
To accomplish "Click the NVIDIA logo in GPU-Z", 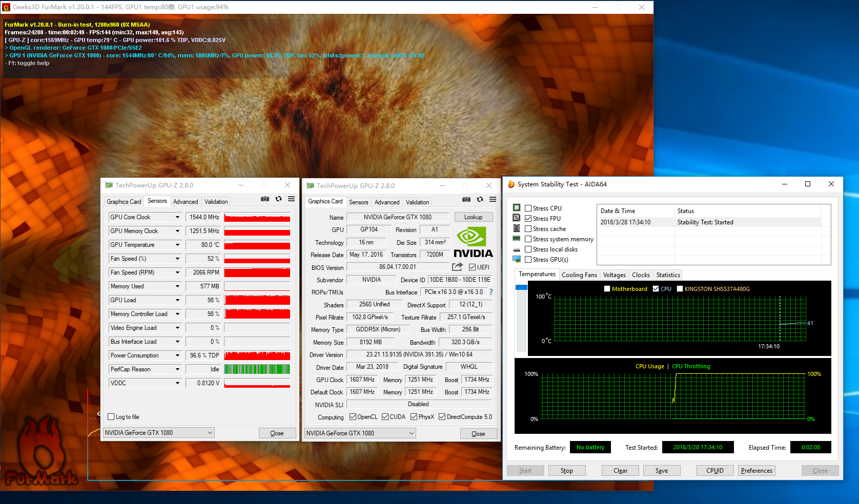I will (473, 243).
